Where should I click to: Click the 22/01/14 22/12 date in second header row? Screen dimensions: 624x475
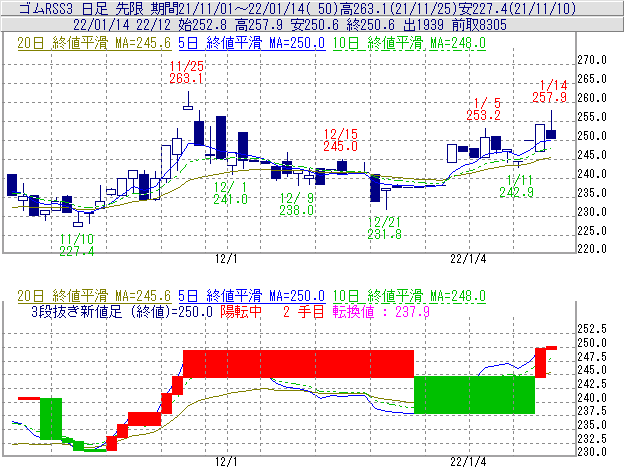(122, 25)
